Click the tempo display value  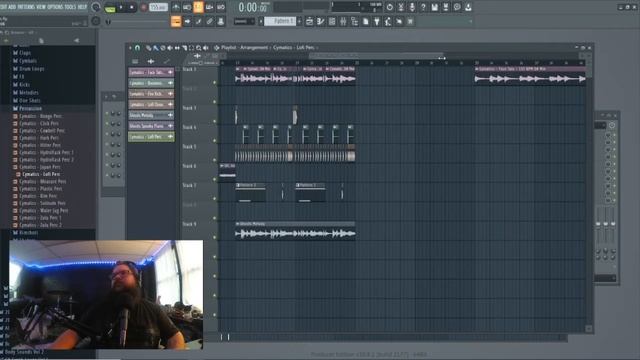158,7
